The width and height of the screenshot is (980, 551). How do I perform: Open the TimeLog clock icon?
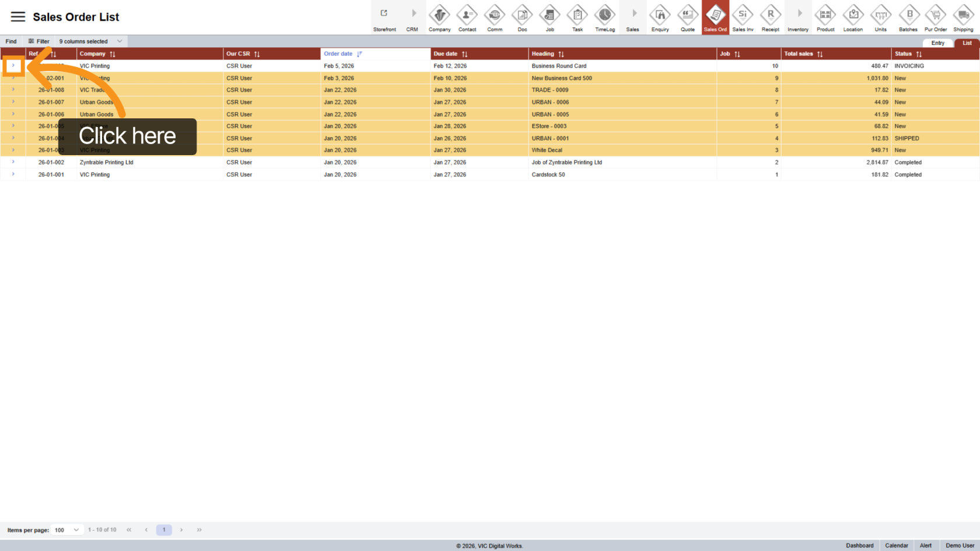tap(604, 17)
